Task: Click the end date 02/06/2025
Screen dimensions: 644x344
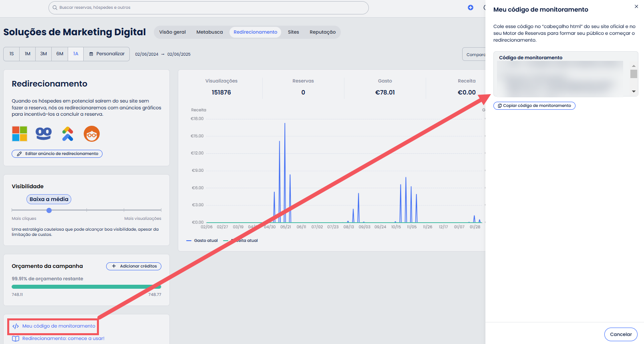Action: tap(179, 54)
